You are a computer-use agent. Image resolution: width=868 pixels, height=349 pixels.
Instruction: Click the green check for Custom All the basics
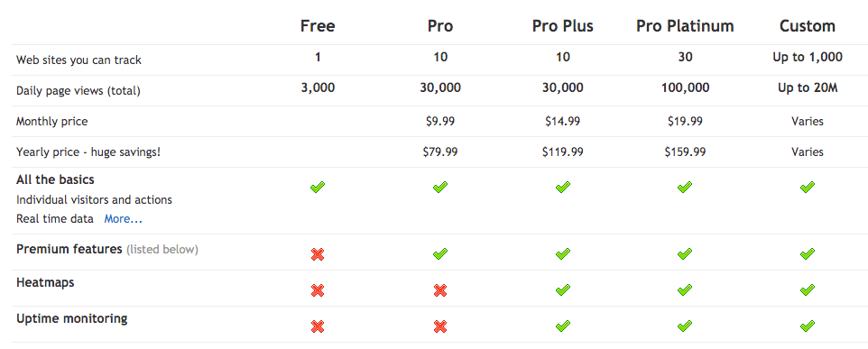(x=808, y=188)
